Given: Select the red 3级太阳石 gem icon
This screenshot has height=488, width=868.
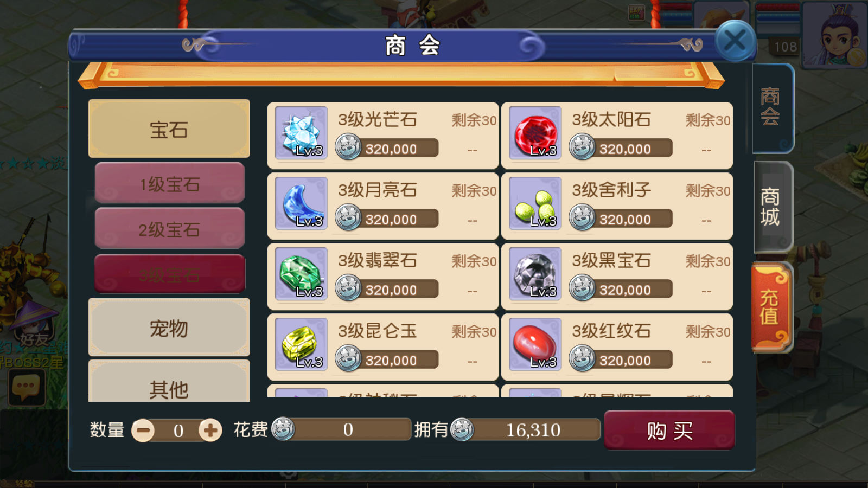Looking at the screenshot, I should click(x=535, y=133).
